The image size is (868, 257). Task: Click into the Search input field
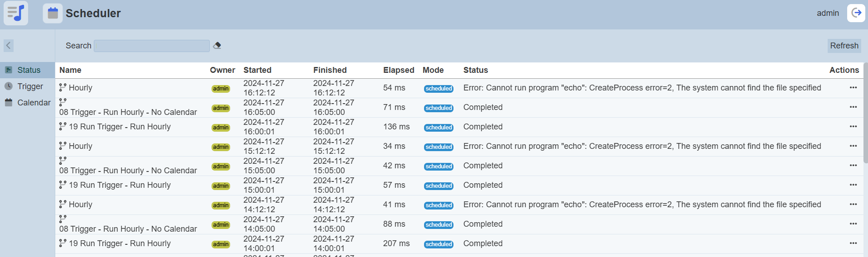[x=151, y=46]
